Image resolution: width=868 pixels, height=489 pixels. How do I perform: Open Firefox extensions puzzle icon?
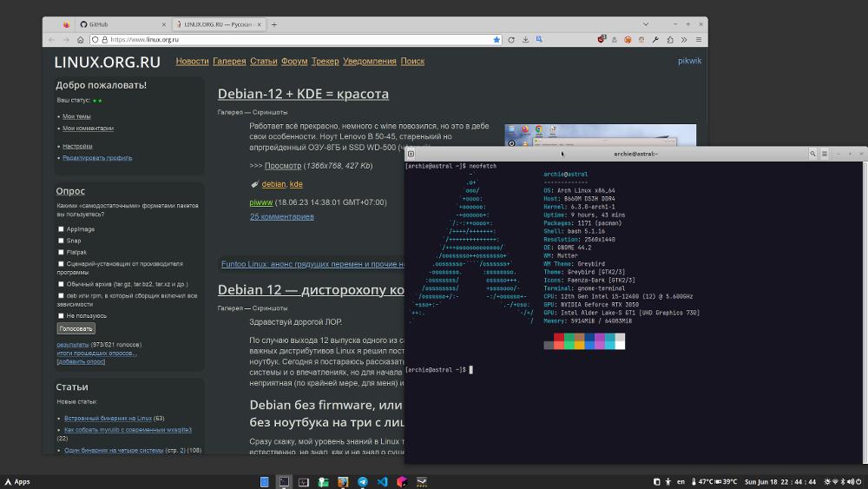coord(670,40)
